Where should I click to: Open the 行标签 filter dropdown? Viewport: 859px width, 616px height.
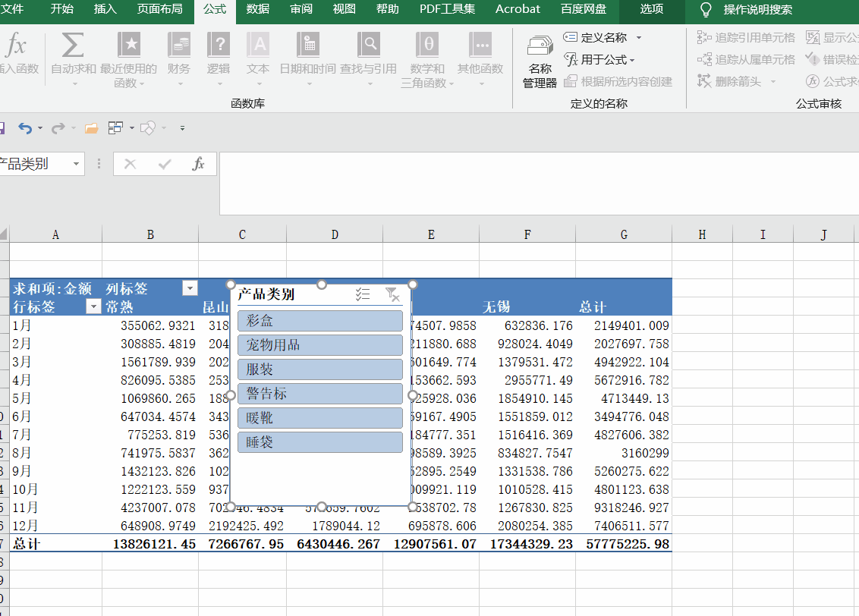pyautogui.click(x=93, y=306)
